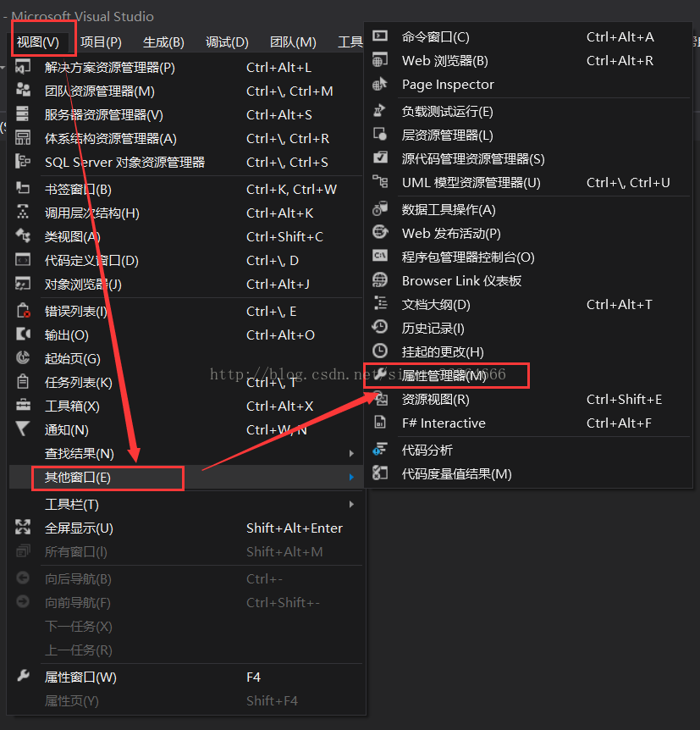Choose 其他窗口(E) menu entry

185,477
